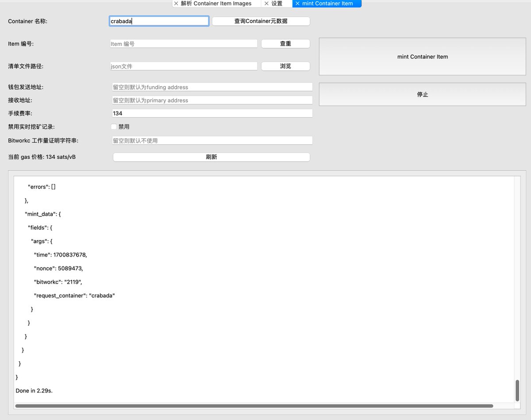Toggle the 禁用 checkbox
The width and height of the screenshot is (531, 420).
tap(114, 127)
